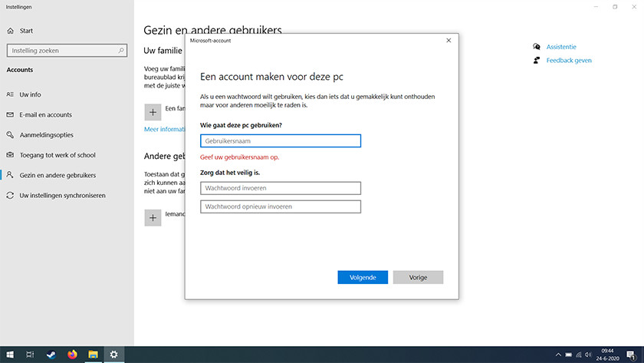Go to Toegang tot werk of school
644x363 pixels.
[57, 155]
